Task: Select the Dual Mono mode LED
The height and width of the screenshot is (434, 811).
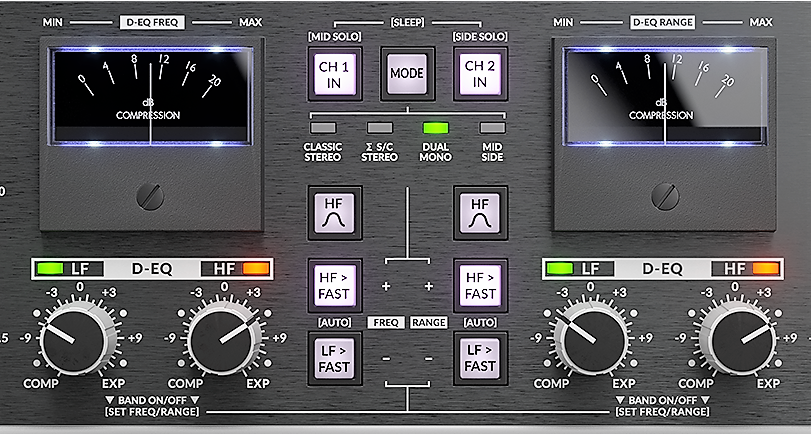Action: pos(435,127)
